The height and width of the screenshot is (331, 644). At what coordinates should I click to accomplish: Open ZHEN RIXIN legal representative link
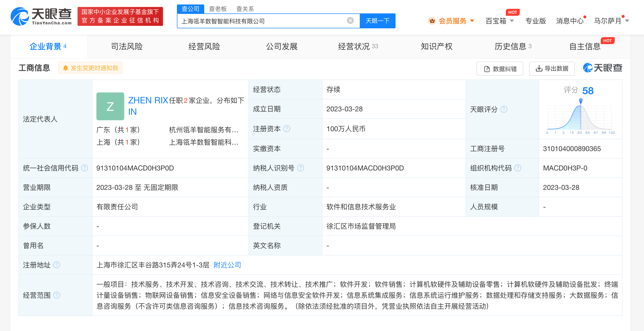point(148,106)
